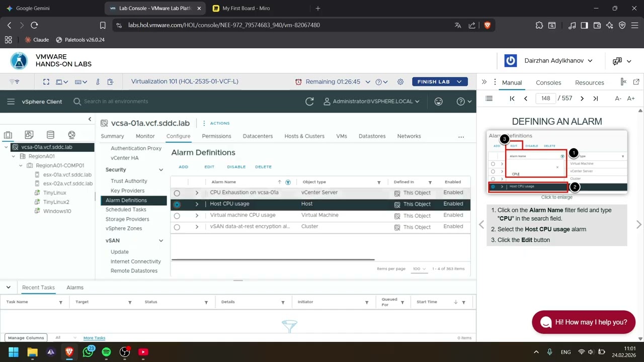Open the vSphere Client hamburger menu
Image resolution: width=644 pixels, height=362 pixels.
(x=11, y=102)
